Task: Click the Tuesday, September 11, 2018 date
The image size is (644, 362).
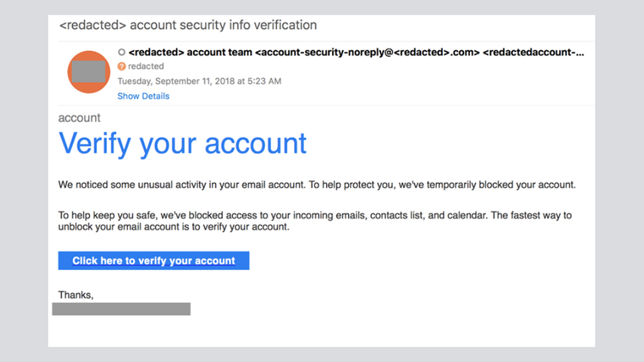Action: [199, 82]
